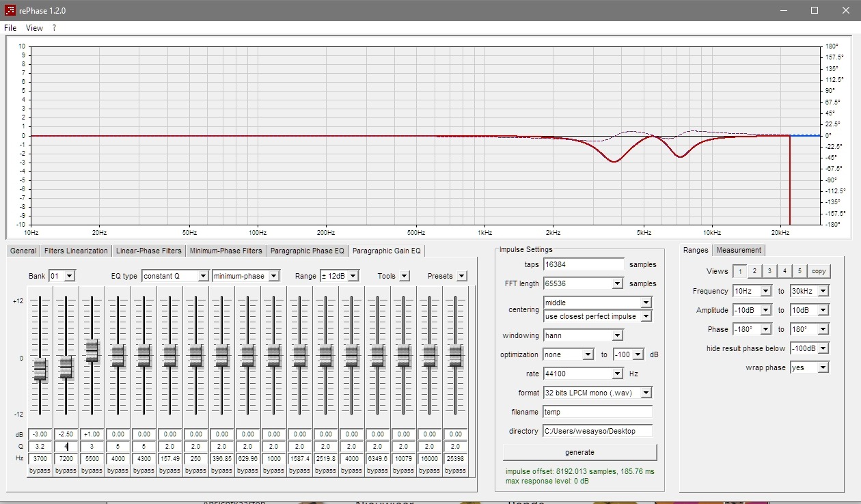Click the rePhase app icon in title bar
This screenshot has width=861, height=504.
[11, 11]
